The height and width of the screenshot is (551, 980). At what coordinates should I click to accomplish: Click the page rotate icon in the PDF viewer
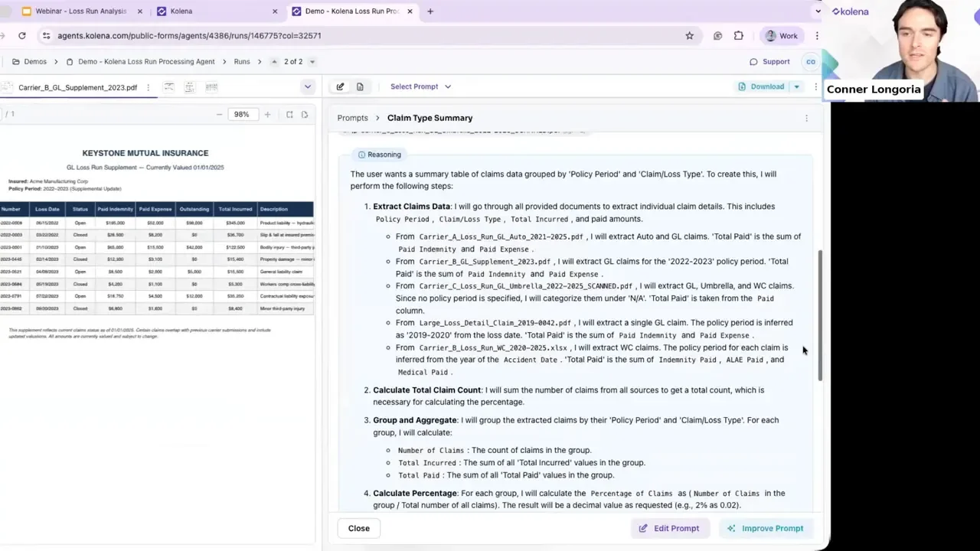(305, 113)
